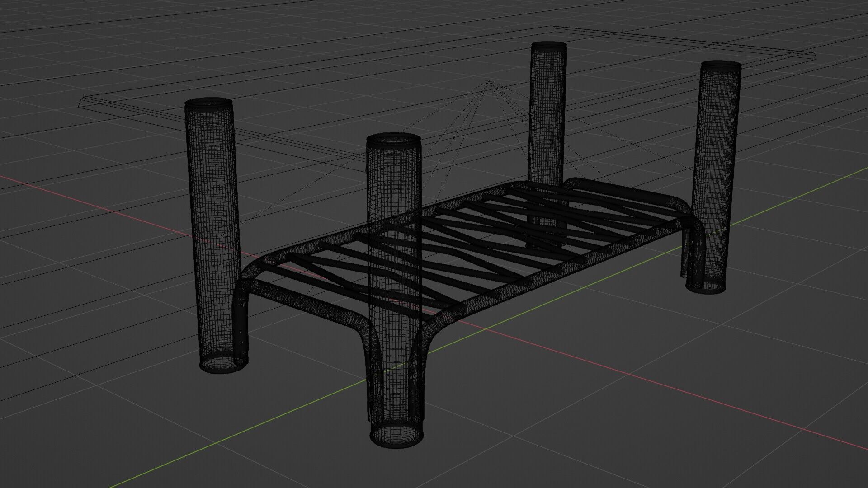Select the rear-center cylinder behind the frame
Screen dimensions: 868x488
547,113
